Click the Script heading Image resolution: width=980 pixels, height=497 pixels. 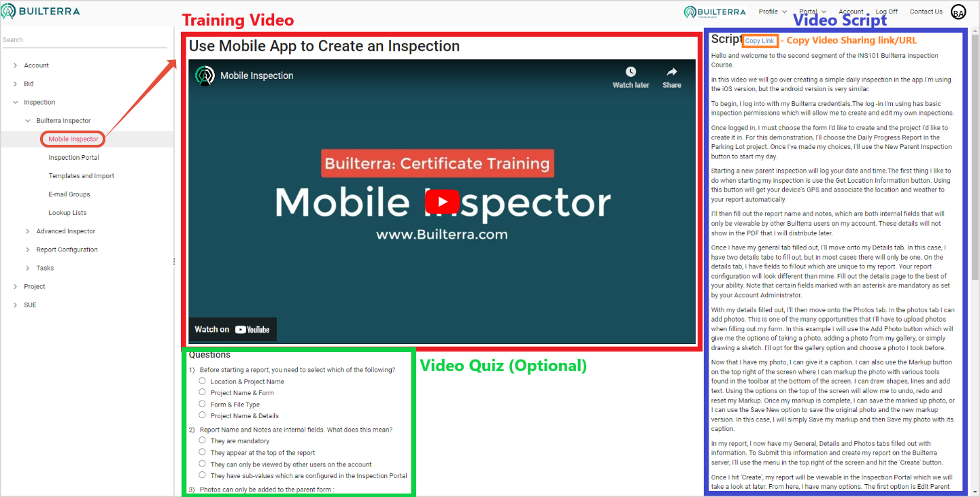tap(726, 39)
